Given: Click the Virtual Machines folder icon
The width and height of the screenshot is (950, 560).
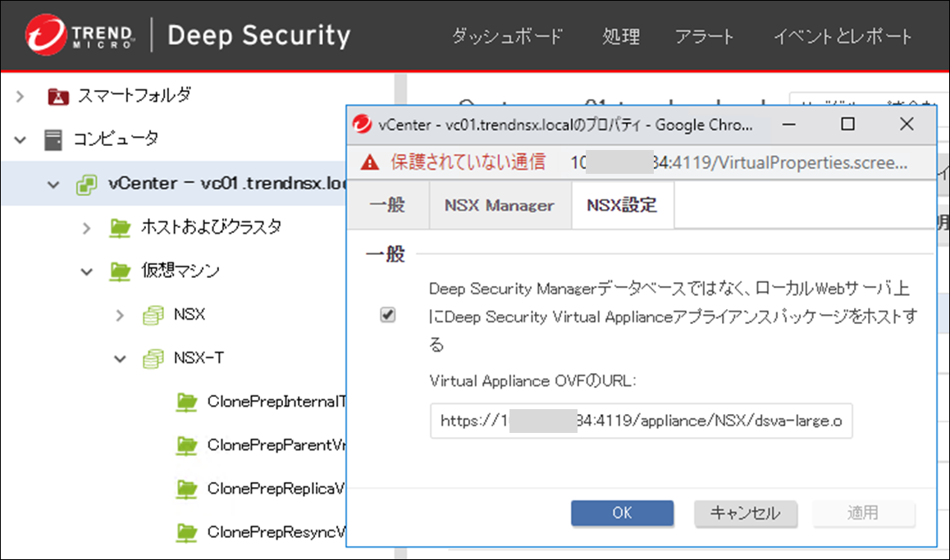Looking at the screenshot, I should [120, 271].
